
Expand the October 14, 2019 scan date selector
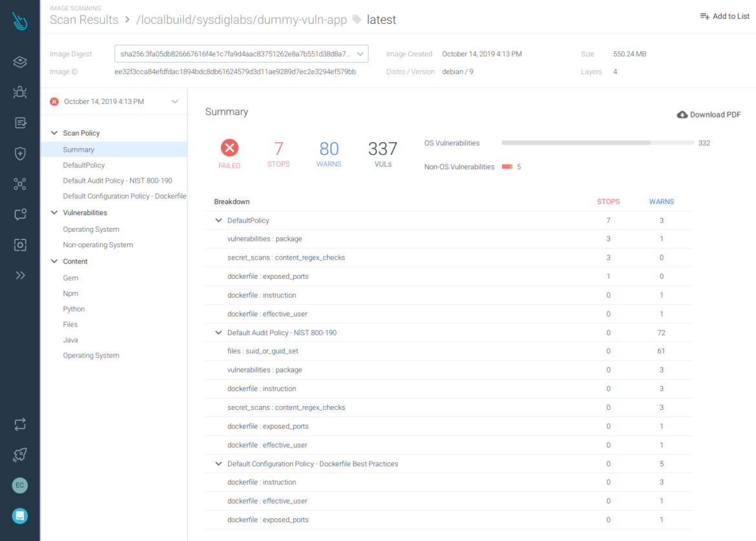[175, 101]
